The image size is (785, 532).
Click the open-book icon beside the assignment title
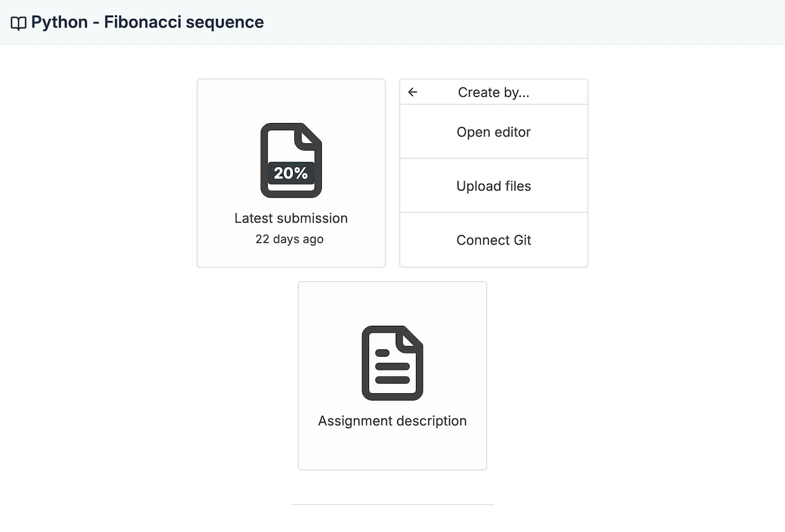tap(18, 22)
